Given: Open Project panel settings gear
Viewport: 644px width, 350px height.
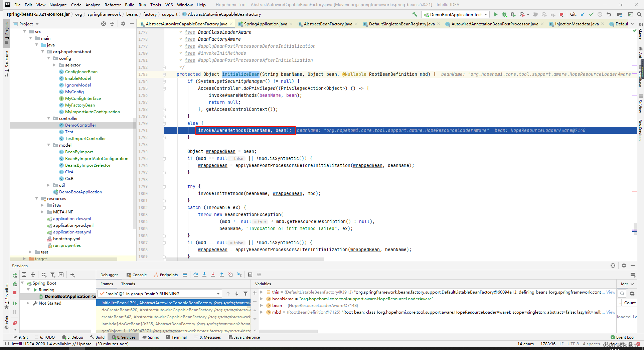Looking at the screenshot, I should pyautogui.click(x=123, y=24).
